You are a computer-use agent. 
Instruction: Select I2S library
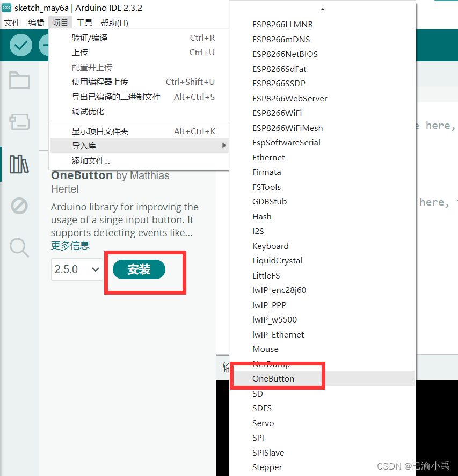[323, 231]
